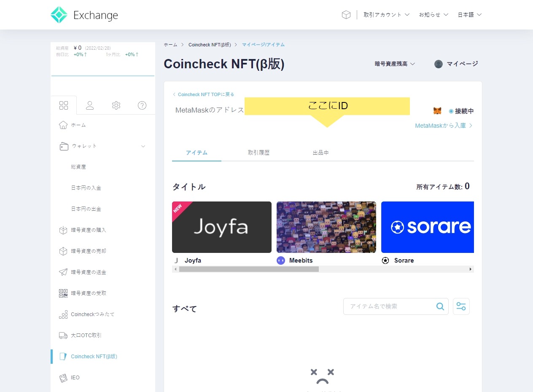Expand the お知らせ menu
This screenshot has height=392, width=533.
click(x=433, y=15)
